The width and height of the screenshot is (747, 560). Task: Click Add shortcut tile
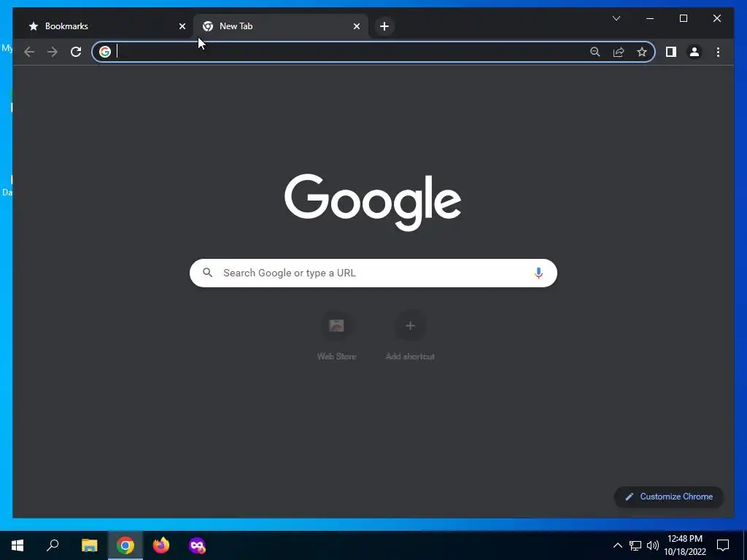(410, 335)
